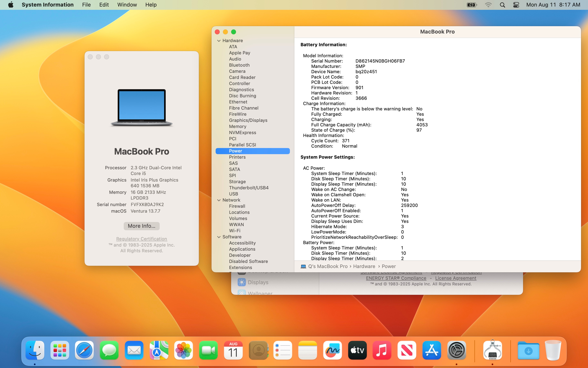Open Calendar showing Aug 11 in the Dock
The image size is (588, 368).
click(x=233, y=350)
